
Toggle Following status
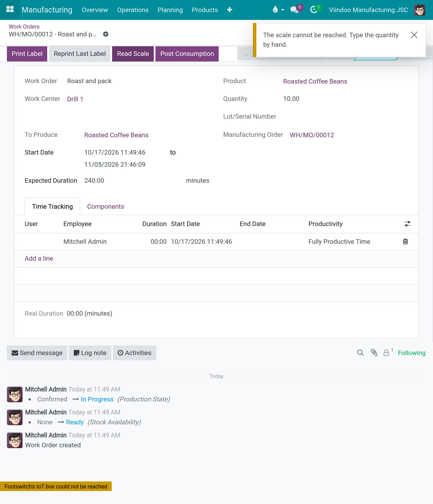coord(412,353)
